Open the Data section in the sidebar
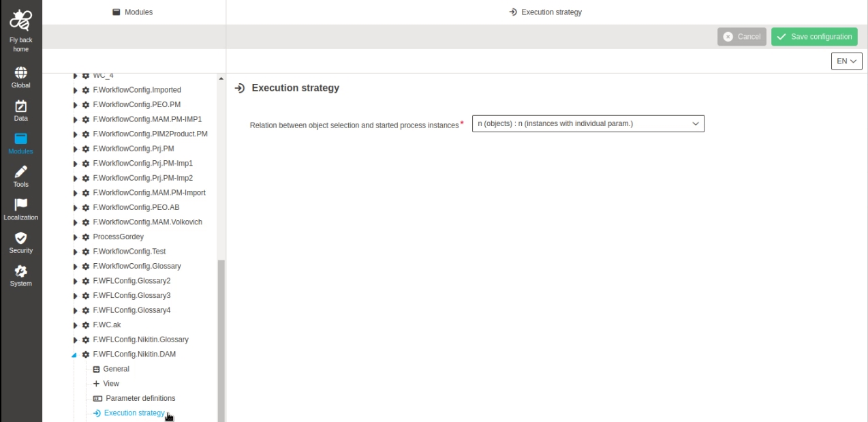Viewport: 868px width, 422px height. click(x=20, y=111)
